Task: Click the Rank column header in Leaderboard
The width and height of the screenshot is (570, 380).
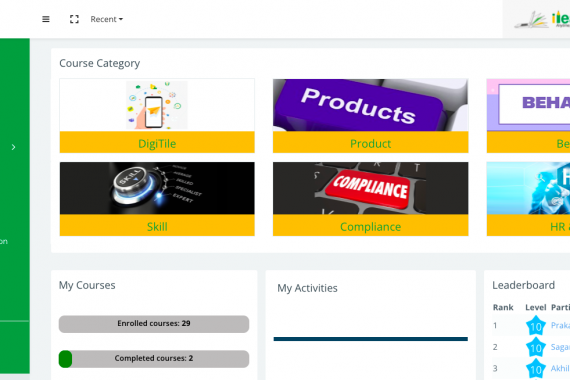Action: click(503, 308)
